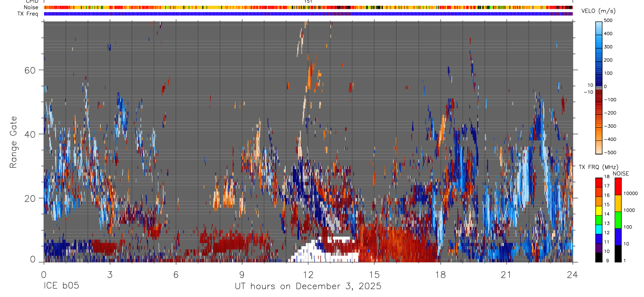644x297 pixels.
Task: Click the blue TX Freq strip above plot
Action: click(308, 14)
